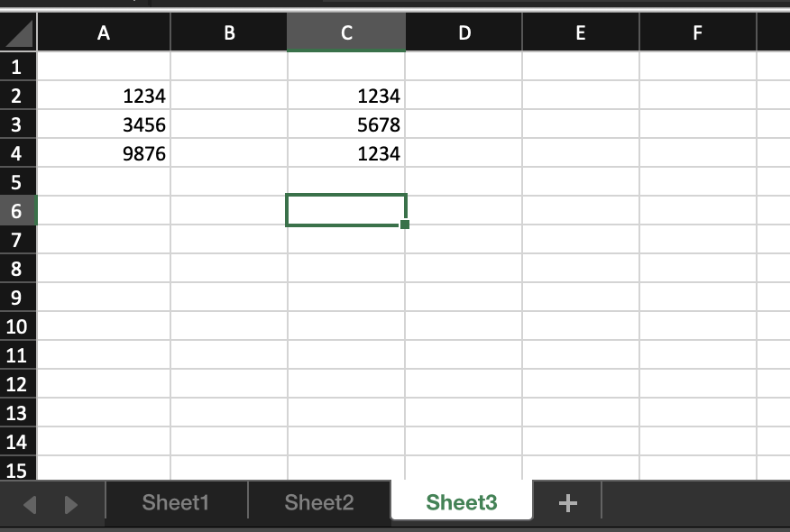This screenshot has height=532, width=790.
Task: Click cell A4 containing 9876
Action: [104, 152]
